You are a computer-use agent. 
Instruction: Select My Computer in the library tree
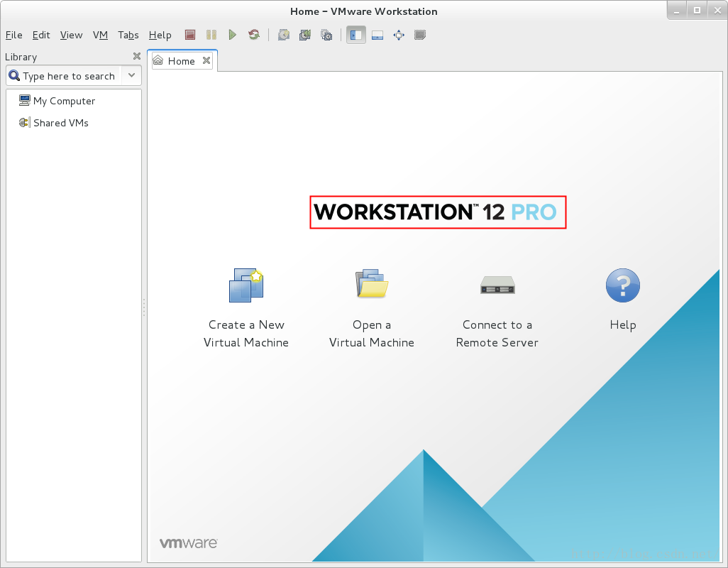click(x=64, y=101)
